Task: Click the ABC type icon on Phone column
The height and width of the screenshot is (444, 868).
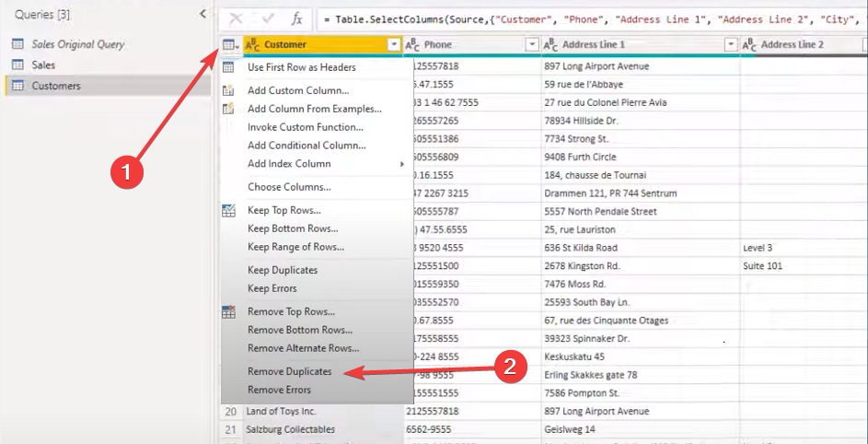Action: tap(413, 44)
